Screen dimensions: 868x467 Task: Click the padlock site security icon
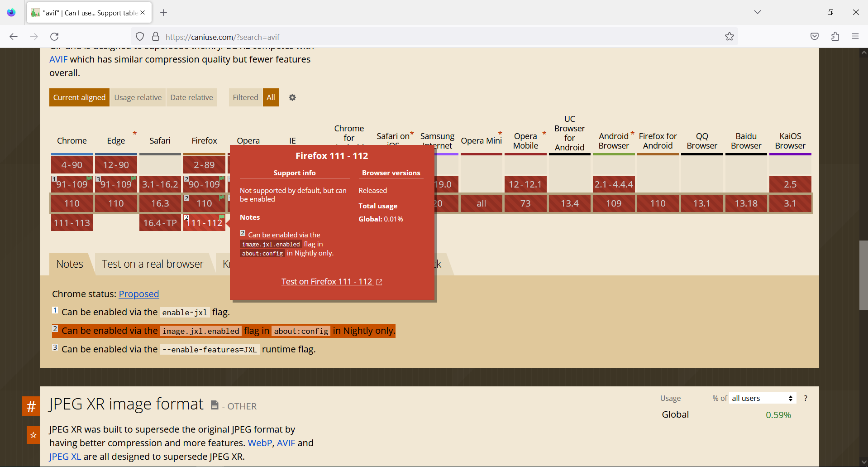(x=156, y=36)
